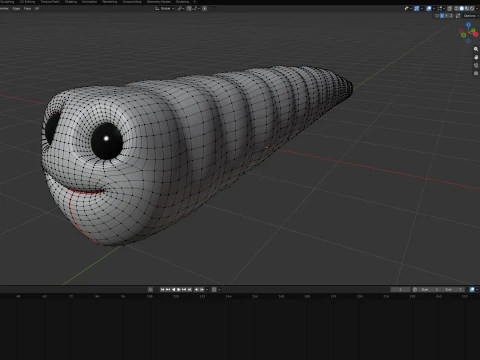The image size is (480, 360).
Task: Open the pivot point dropdown
Action: coord(181,8)
